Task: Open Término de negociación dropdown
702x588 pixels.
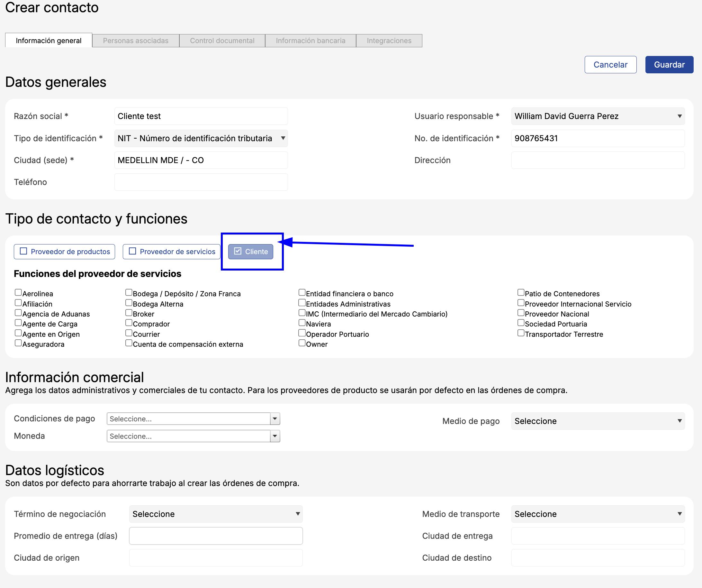Action: (216, 514)
